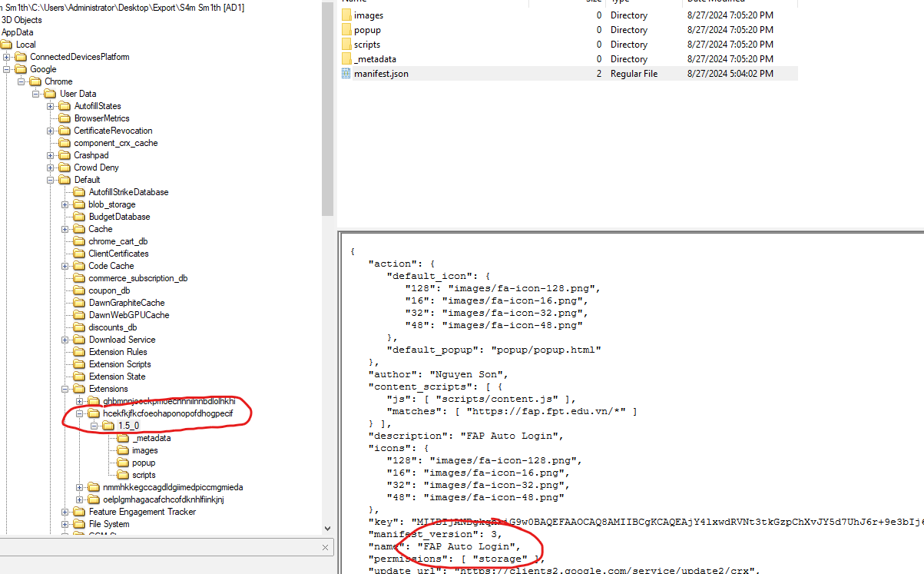This screenshot has height=574, width=924.
Task: Select Extension State in the tree
Action: [118, 377]
